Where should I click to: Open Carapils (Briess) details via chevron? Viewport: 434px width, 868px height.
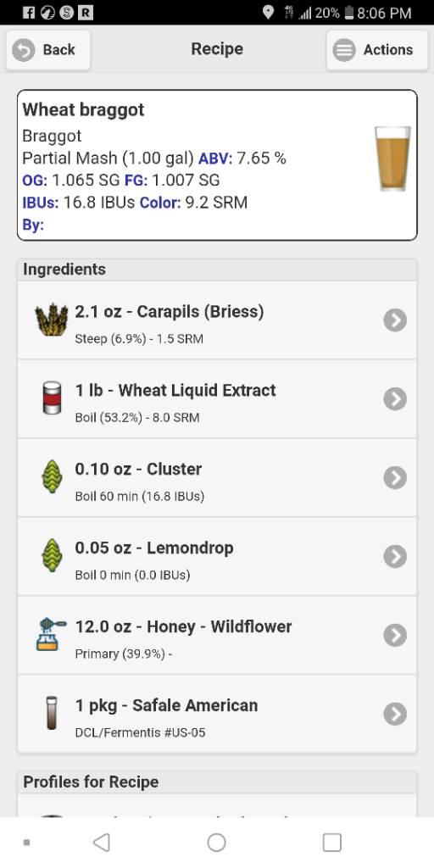coord(395,320)
